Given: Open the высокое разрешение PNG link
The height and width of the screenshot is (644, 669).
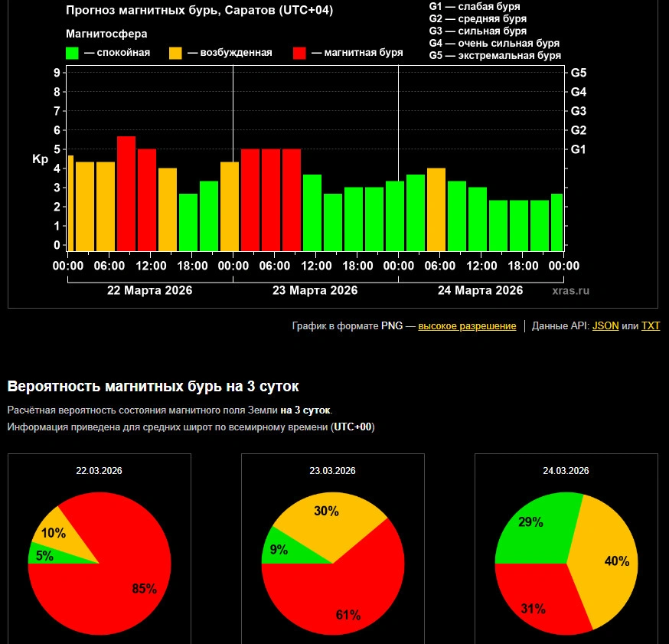Looking at the screenshot, I should pos(467,325).
